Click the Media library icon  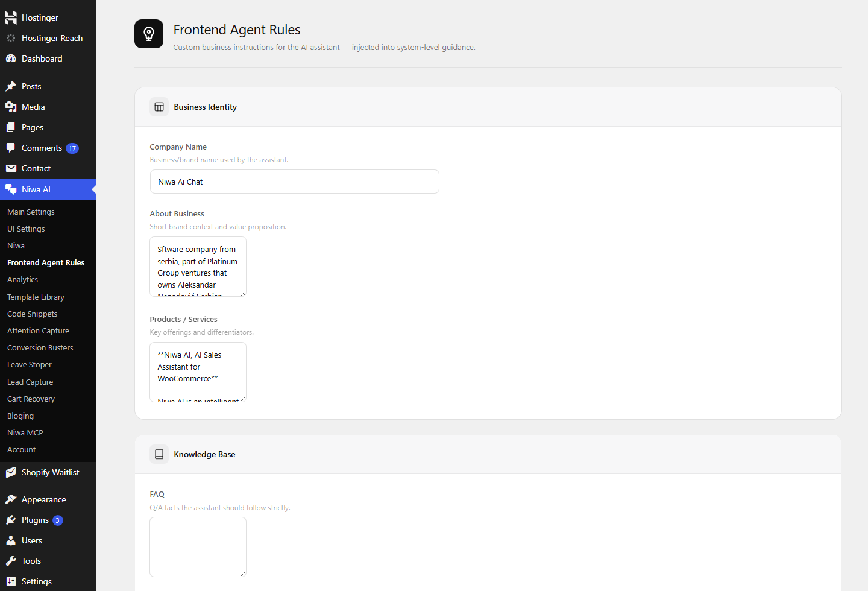[x=11, y=107]
